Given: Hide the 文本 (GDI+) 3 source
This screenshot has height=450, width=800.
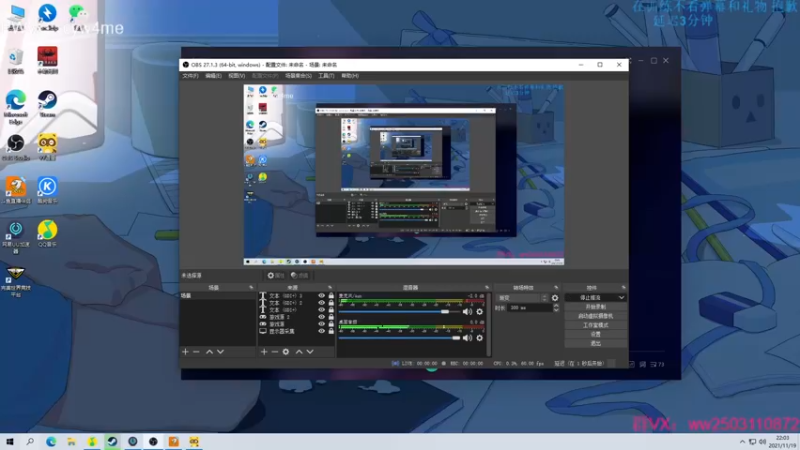Looking at the screenshot, I should (x=321, y=295).
